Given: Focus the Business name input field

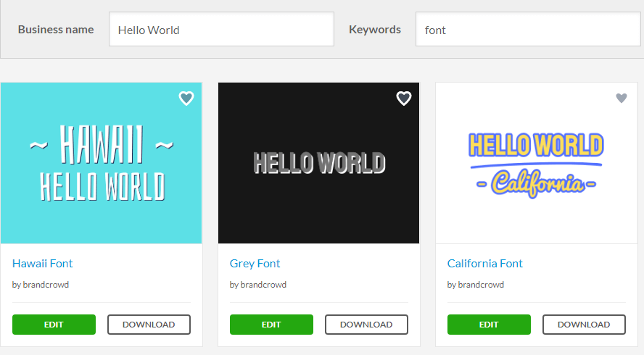Looking at the screenshot, I should pyautogui.click(x=221, y=30).
